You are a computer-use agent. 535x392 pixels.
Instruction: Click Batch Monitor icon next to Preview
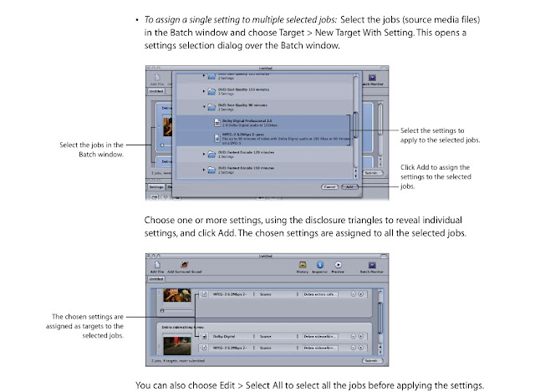pyautogui.click(x=372, y=265)
